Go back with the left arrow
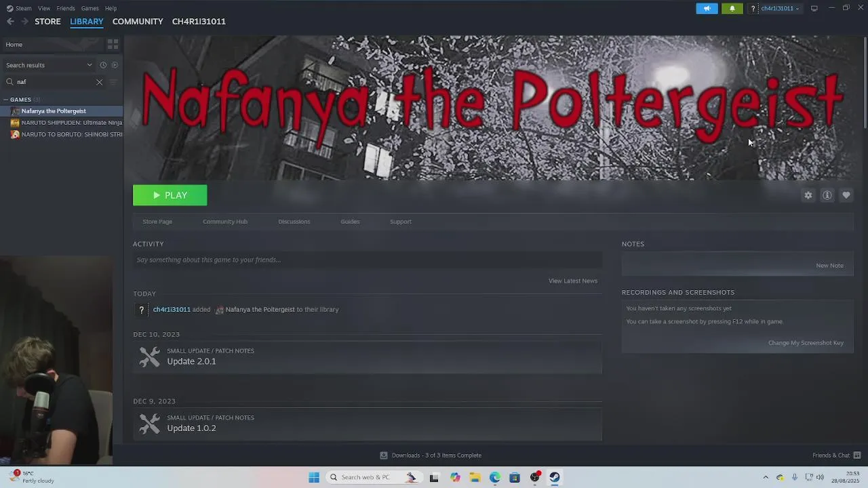This screenshot has height=488, width=868. [10, 22]
